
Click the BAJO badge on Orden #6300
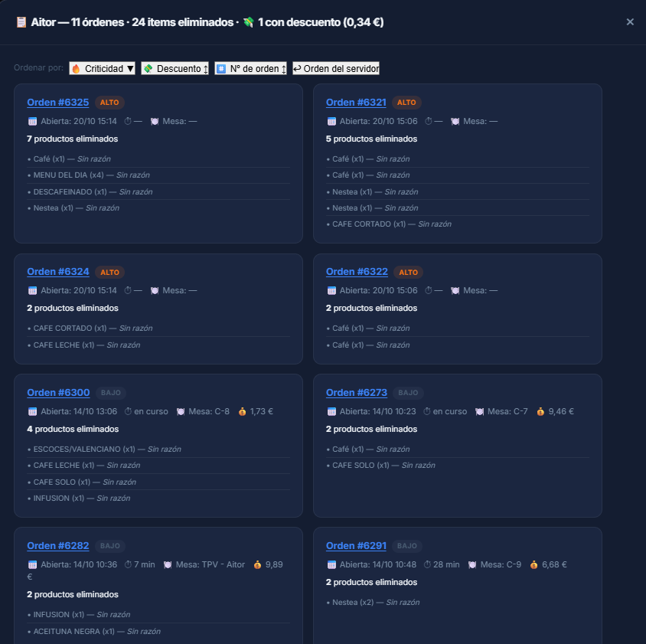tap(111, 393)
